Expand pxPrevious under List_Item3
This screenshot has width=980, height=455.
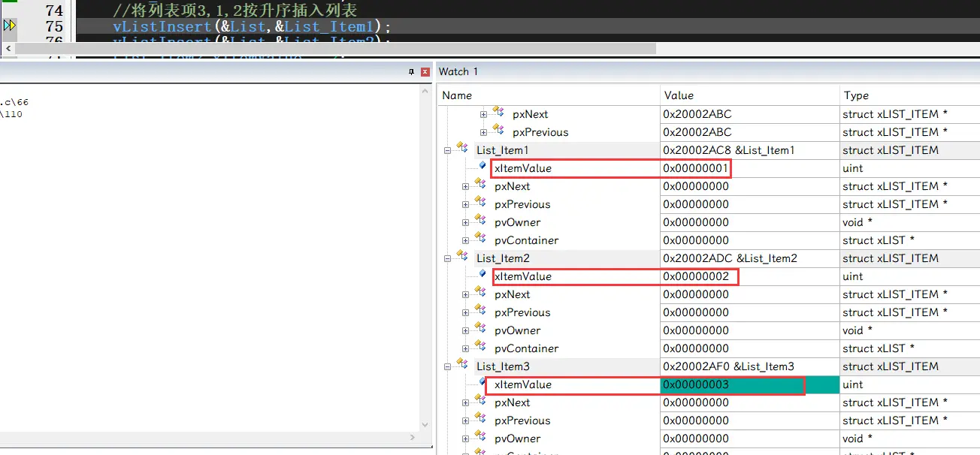pyautogui.click(x=466, y=420)
